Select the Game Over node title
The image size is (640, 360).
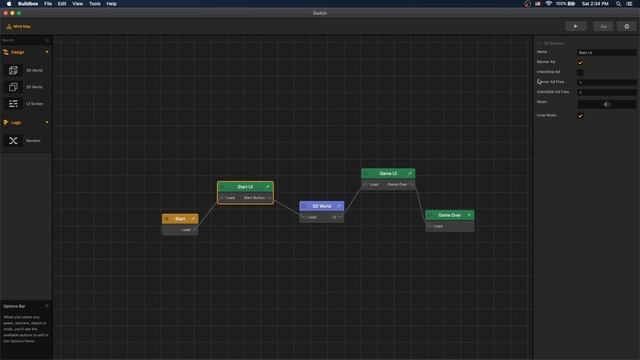449,215
